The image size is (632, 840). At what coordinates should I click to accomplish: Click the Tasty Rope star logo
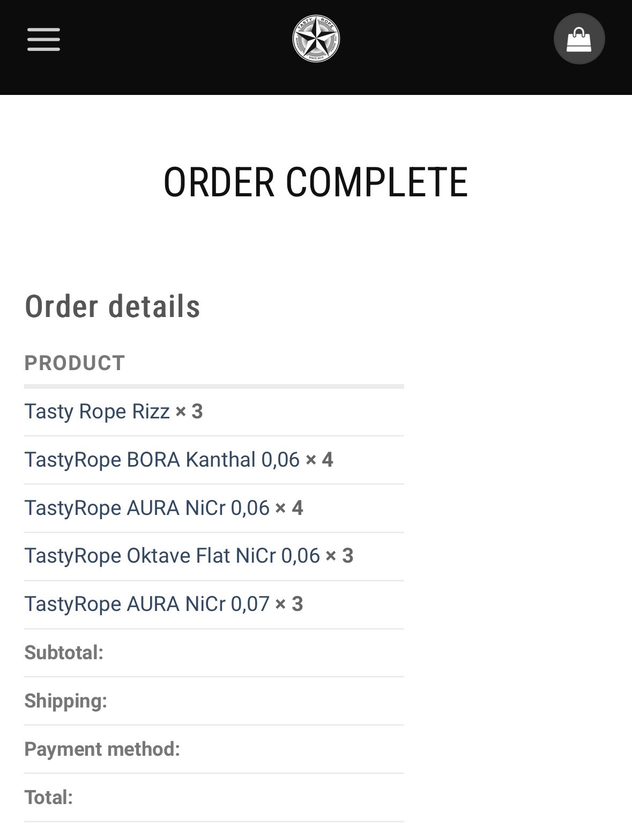(x=316, y=39)
